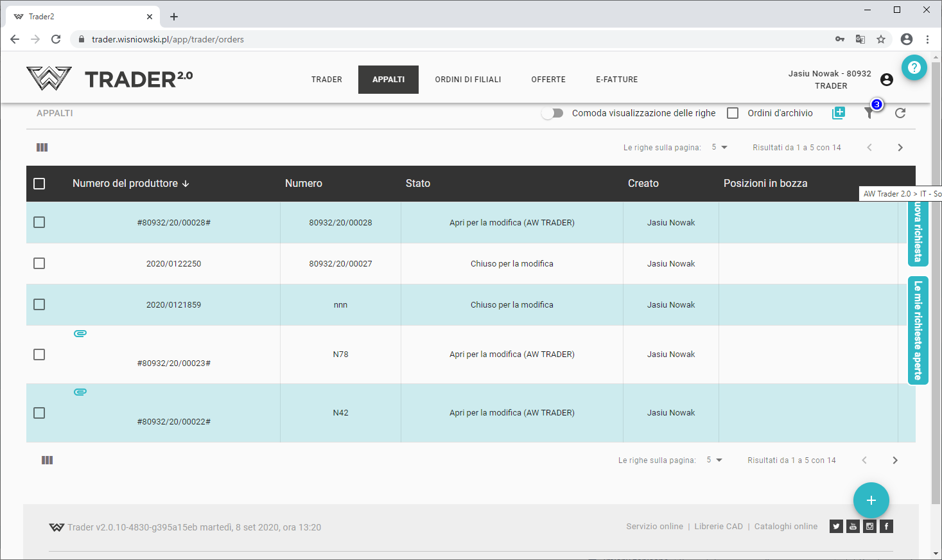Screen dimensions: 942x560
Task: Expand the top rows-per-page dropdown
Action: pos(719,148)
